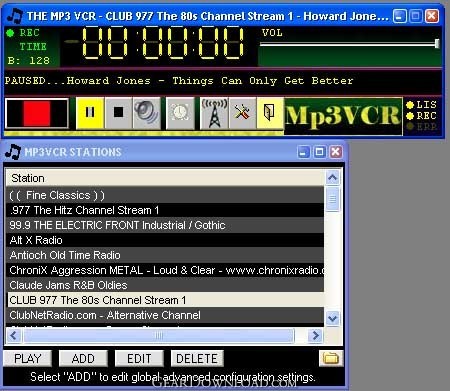Viewport: 450px width, 391px height.
Task: Maximize the MP3VCR Stations window
Action: (x=319, y=152)
